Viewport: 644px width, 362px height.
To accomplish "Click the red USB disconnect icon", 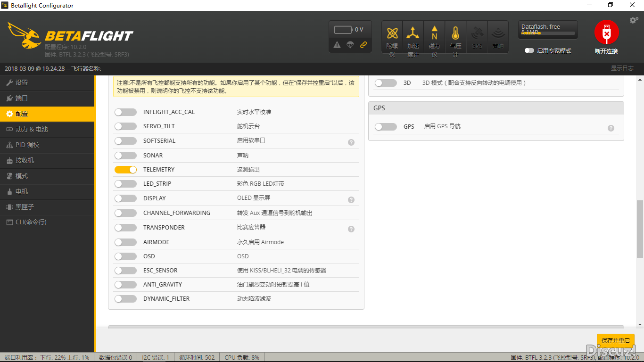I will click(x=606, y=32).
